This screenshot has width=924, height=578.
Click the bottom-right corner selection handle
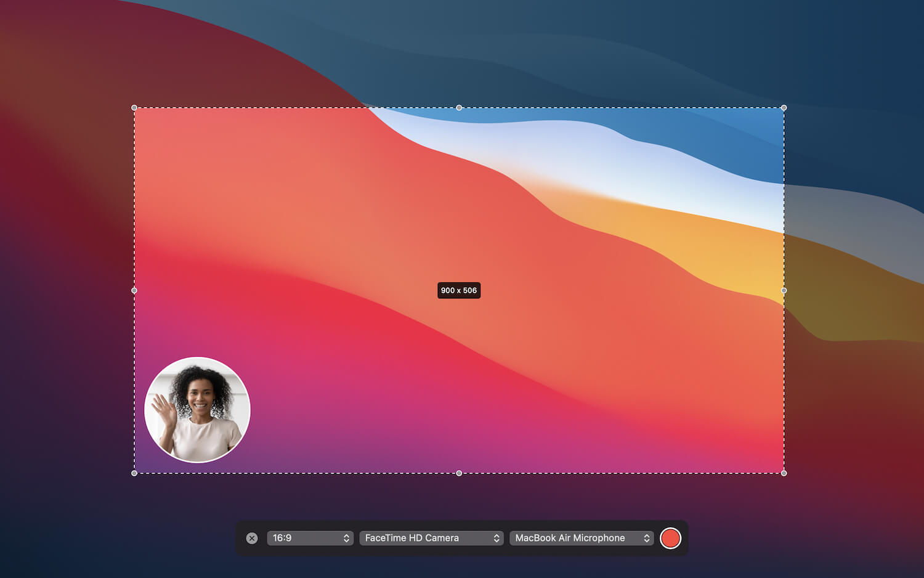coord(784,473)
